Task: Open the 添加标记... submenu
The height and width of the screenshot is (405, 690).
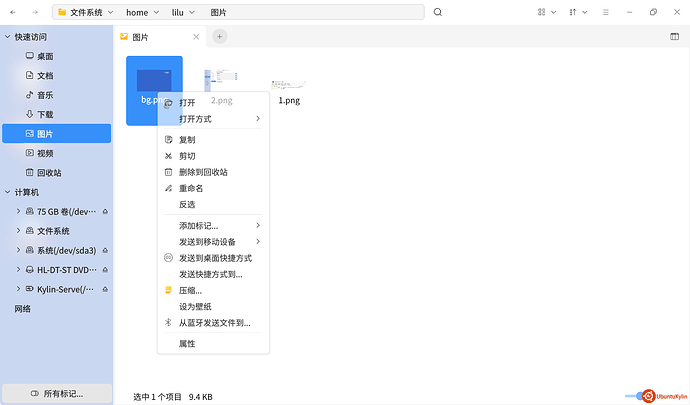Action: click(213, 226)
